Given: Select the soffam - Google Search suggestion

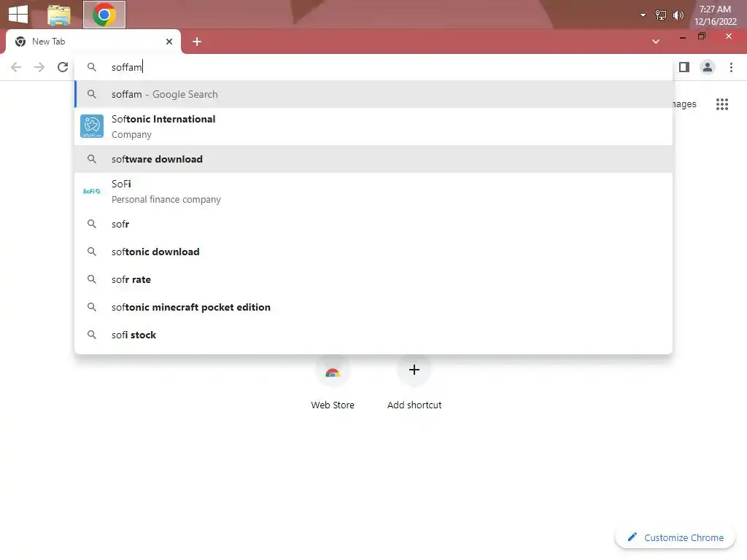Looking at the screenshot, I should (373, 94).
